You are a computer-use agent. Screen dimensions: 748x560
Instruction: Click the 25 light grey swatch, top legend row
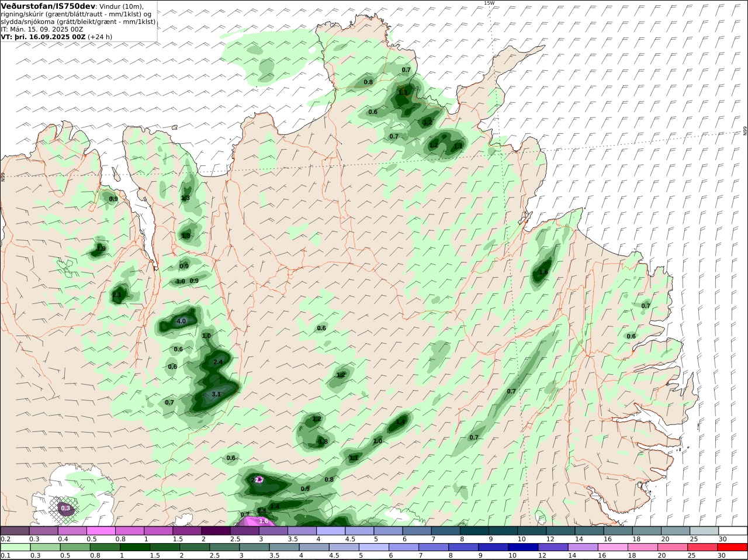(704, 531)
